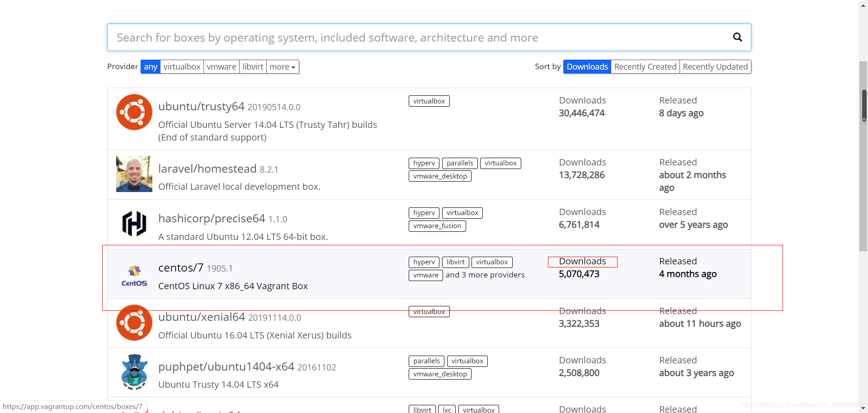Click 'CentOS Linux 7 x86_64 Vagrant Box' description
Image resolution: width=868 pixels, height=413 pixels.
(233, 286)
